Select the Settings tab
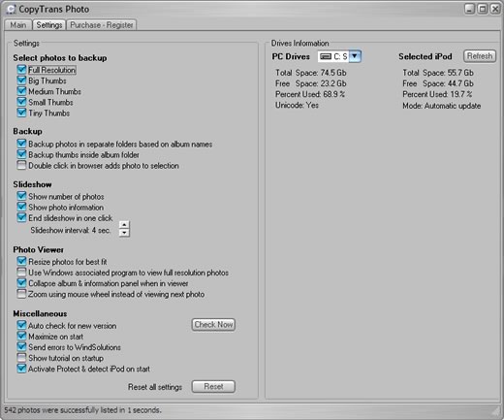The width and height of the screenshot is (504, 420). tap(49, 25)
